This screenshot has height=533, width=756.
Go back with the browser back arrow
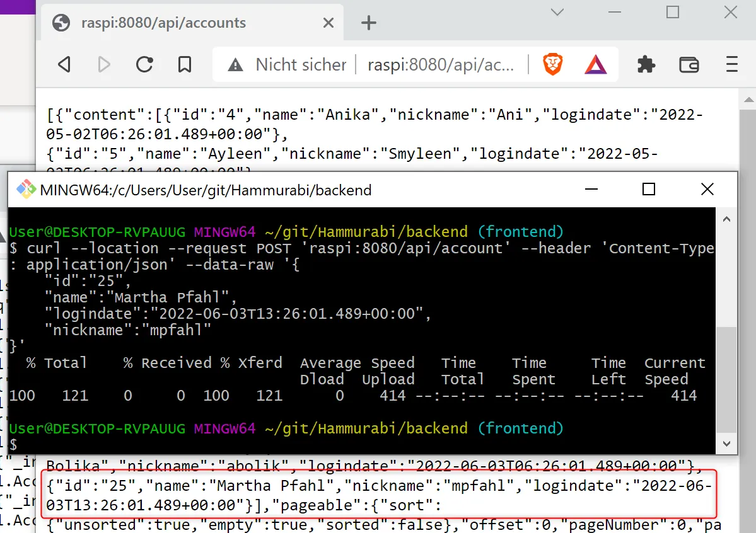pyautogui.click(x=64, y=64)
